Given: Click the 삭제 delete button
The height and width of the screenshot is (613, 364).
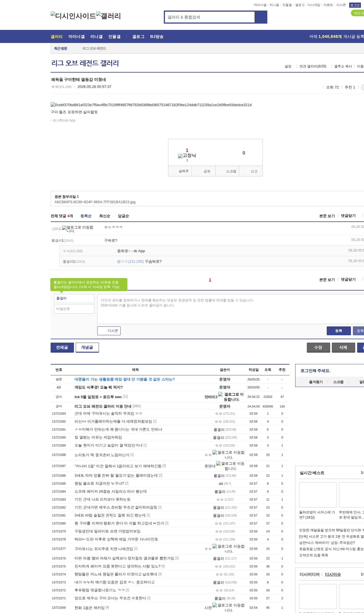Looking at the screenshot, I should point(344,347).
